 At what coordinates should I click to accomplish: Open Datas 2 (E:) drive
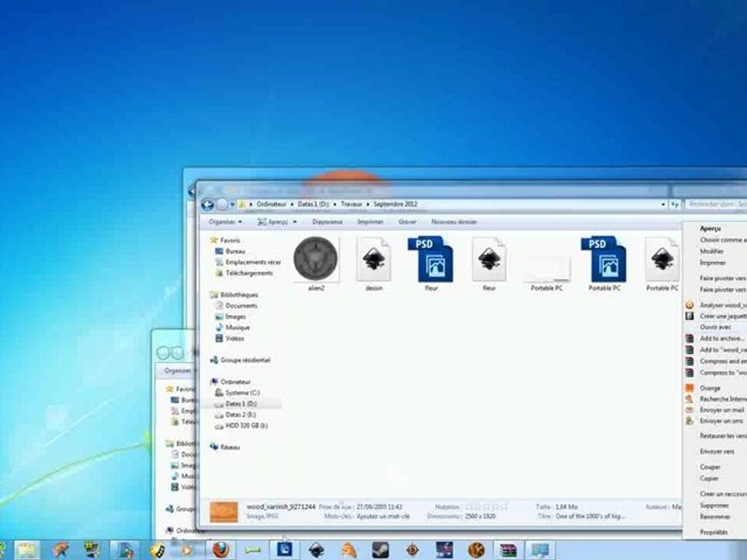click(236, 415)
